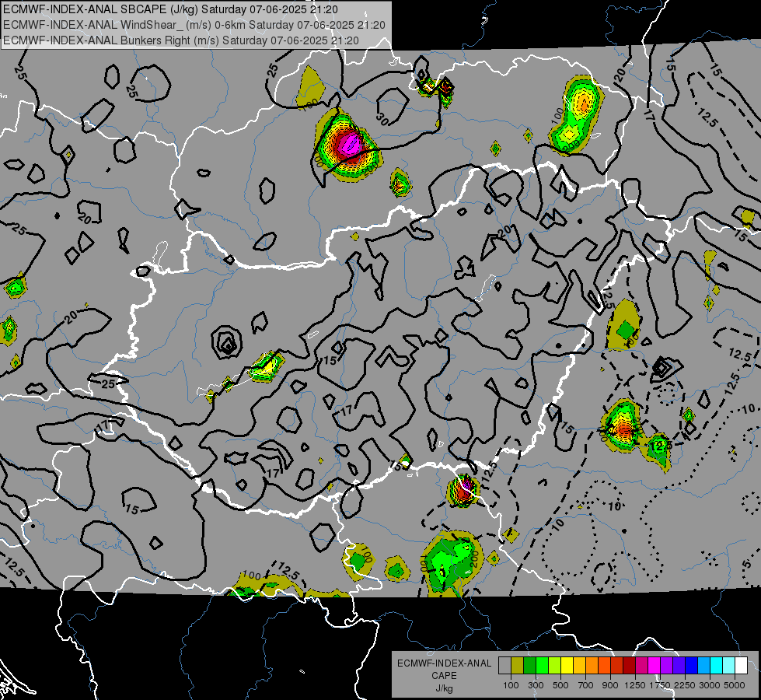
Task: Click the legend value 5000
Action: coord(735,685)
